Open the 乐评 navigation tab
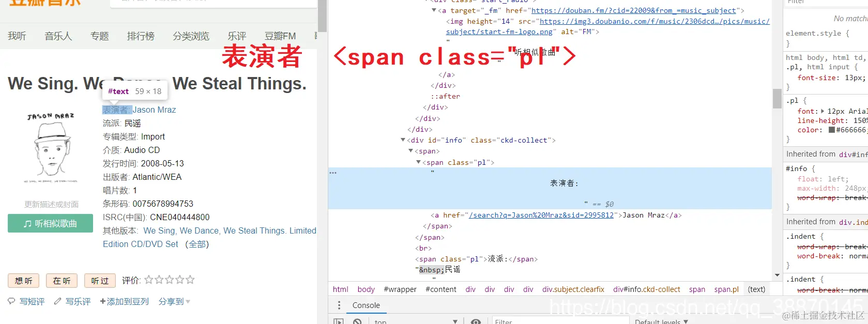 [237, 36]
